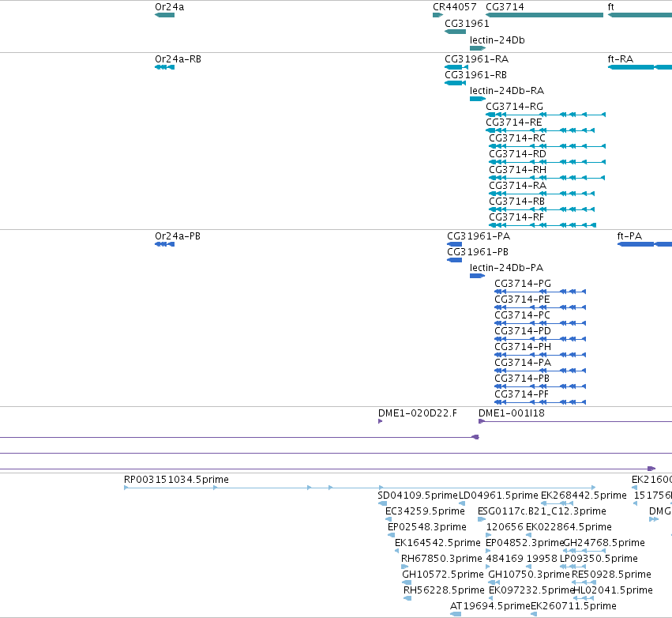The image size is (672, 618).
Task: Click protein Or24a-PB
Action: (164, 244)
